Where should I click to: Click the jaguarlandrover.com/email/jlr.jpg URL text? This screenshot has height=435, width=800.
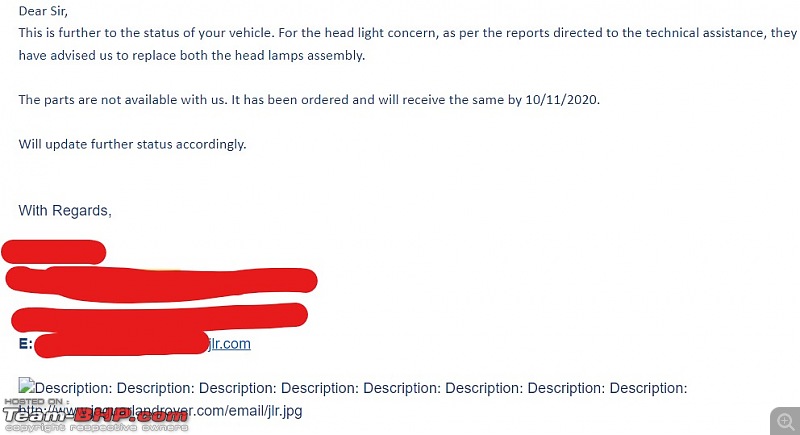160,411
